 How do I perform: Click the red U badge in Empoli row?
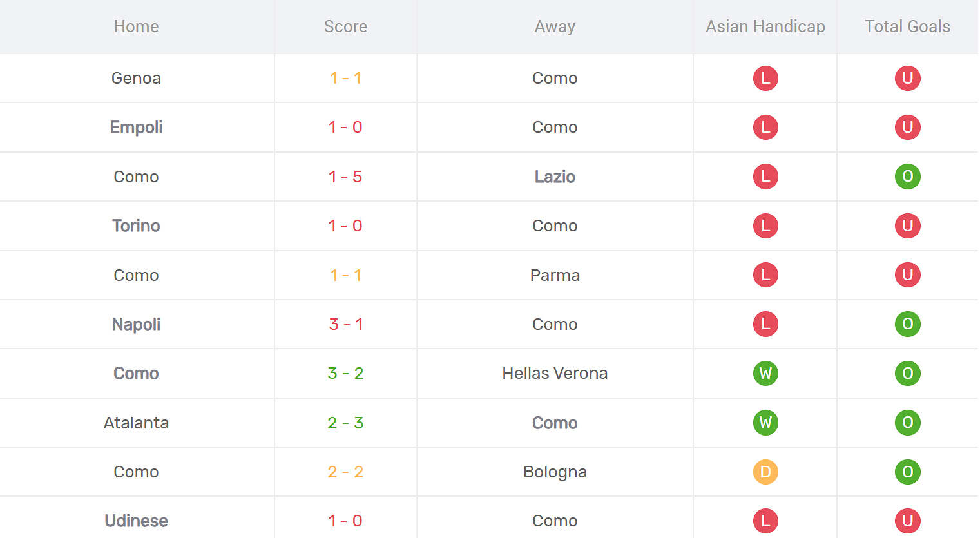point(907,128)
